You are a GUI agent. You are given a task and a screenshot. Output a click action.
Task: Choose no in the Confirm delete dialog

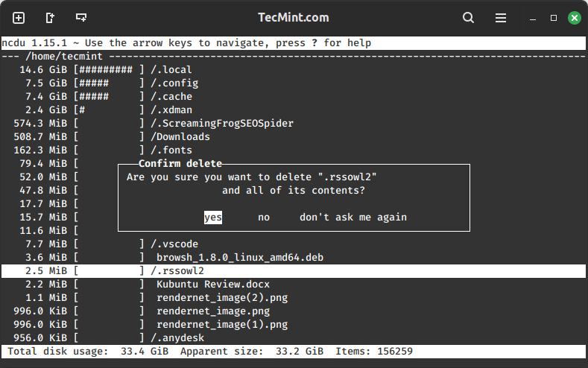(264, 218)
